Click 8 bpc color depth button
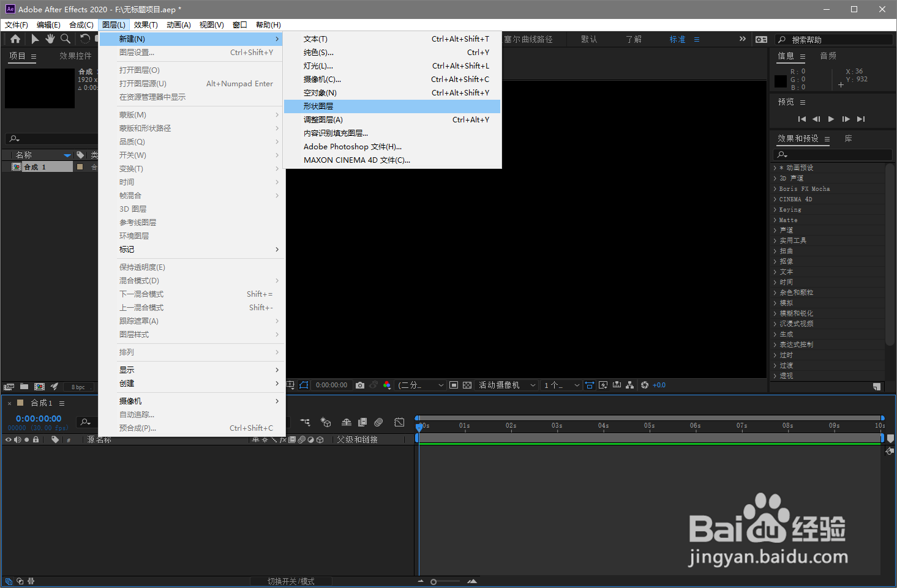The image size is (897, 588). [78, 387]
